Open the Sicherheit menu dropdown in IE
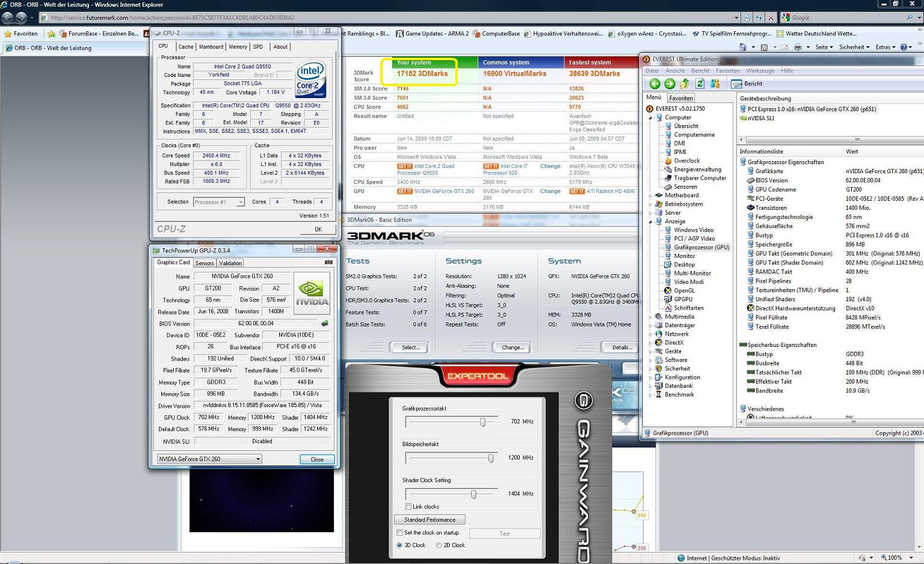 [x=854, y=47]
